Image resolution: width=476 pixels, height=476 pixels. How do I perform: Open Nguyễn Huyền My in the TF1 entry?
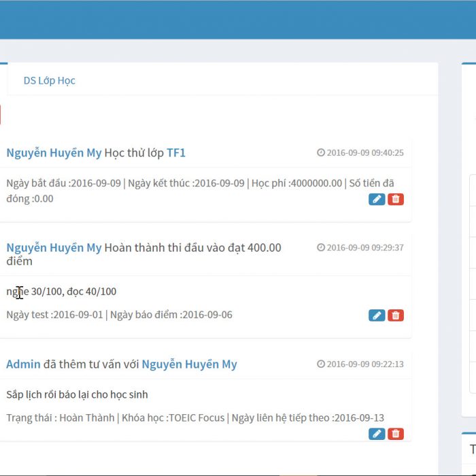pos(54,153)
